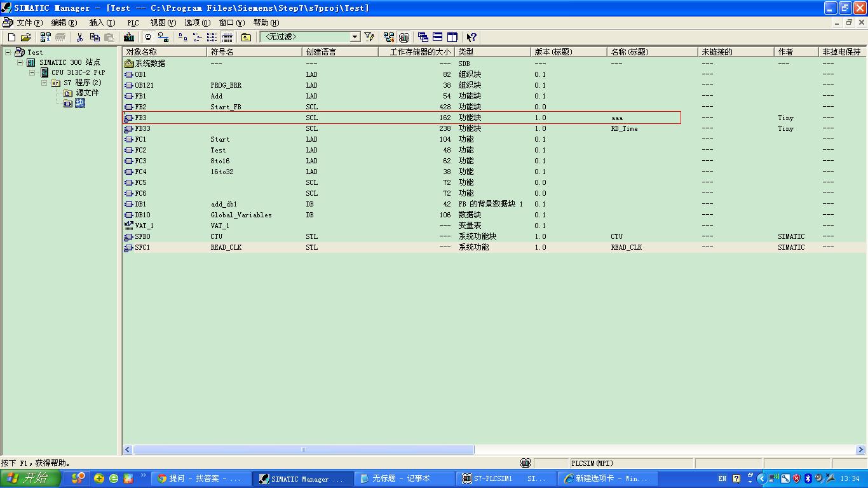
Task: Sort by 作者 column header
Action: point(796,52)
